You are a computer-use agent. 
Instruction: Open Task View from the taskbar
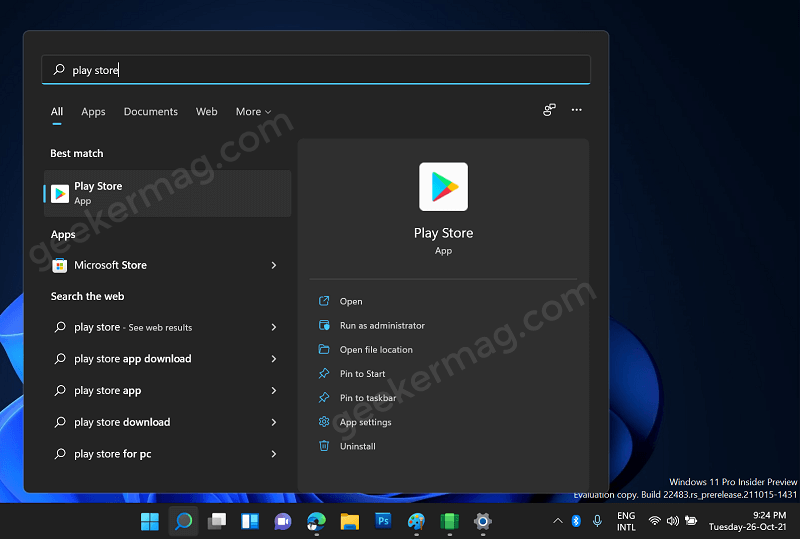pos(217,521)
